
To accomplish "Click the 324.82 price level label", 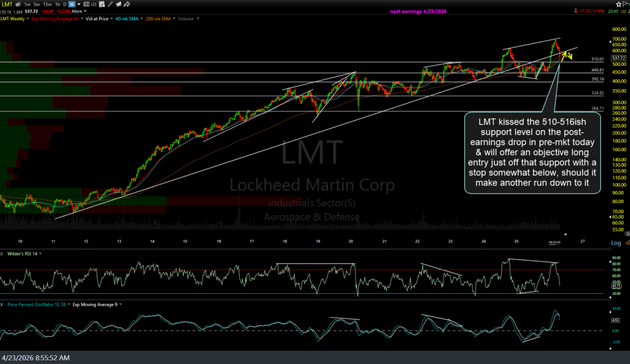I will (597, 93).
